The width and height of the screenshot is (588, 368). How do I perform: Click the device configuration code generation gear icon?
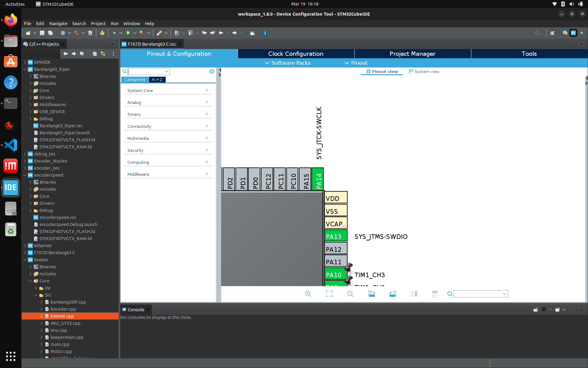102,33
